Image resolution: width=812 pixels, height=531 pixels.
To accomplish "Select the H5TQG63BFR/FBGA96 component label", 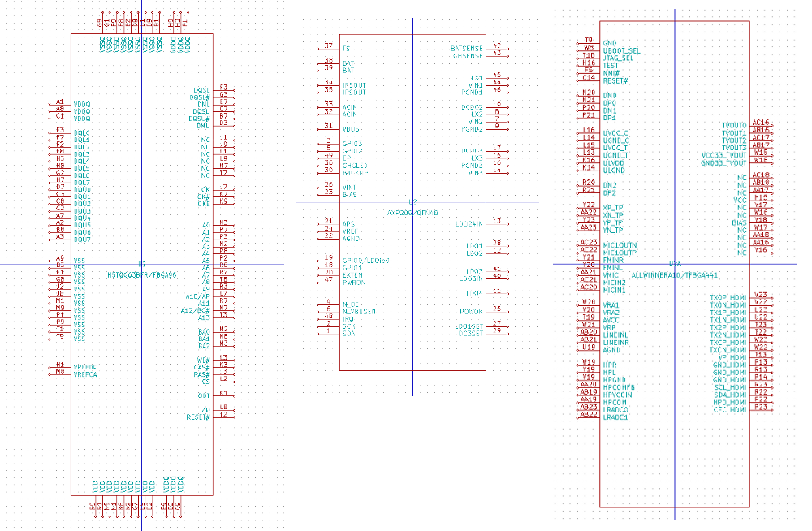I will 142,275.
